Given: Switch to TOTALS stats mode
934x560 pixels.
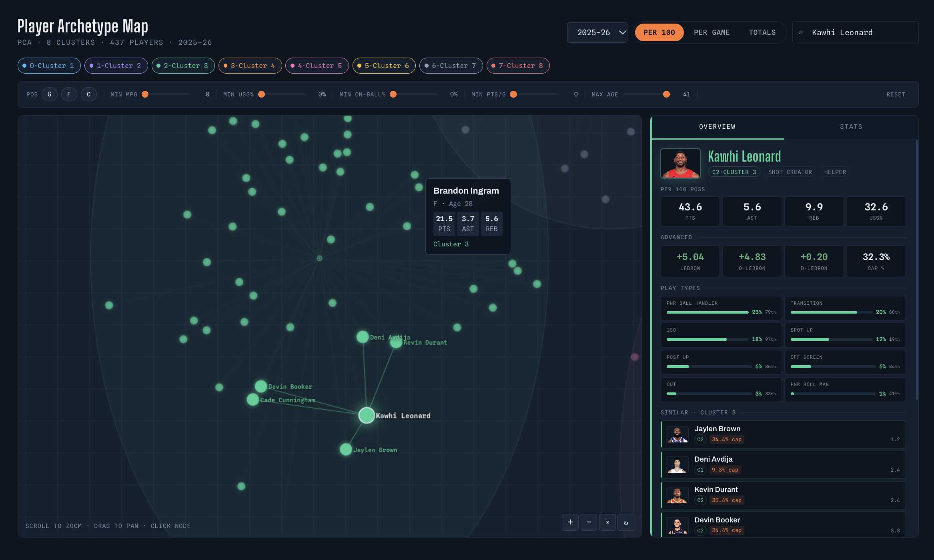Looking at the screenshot, I should click(762, 32).
